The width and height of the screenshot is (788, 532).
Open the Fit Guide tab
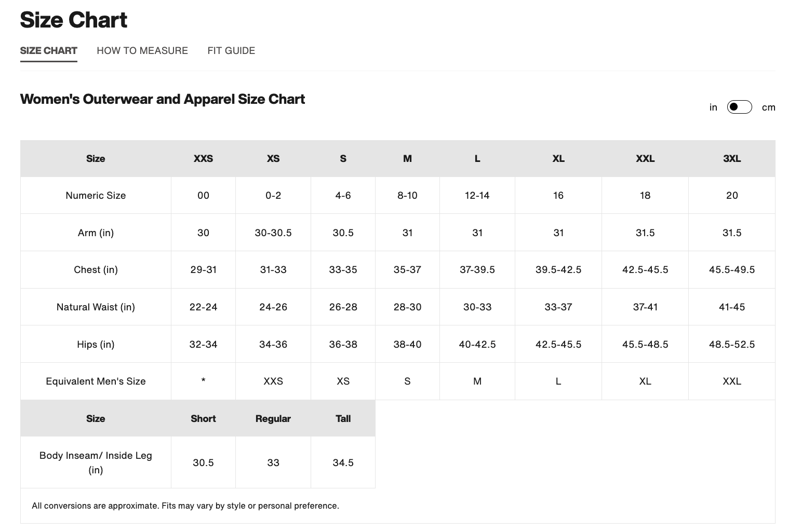(231, 51)
